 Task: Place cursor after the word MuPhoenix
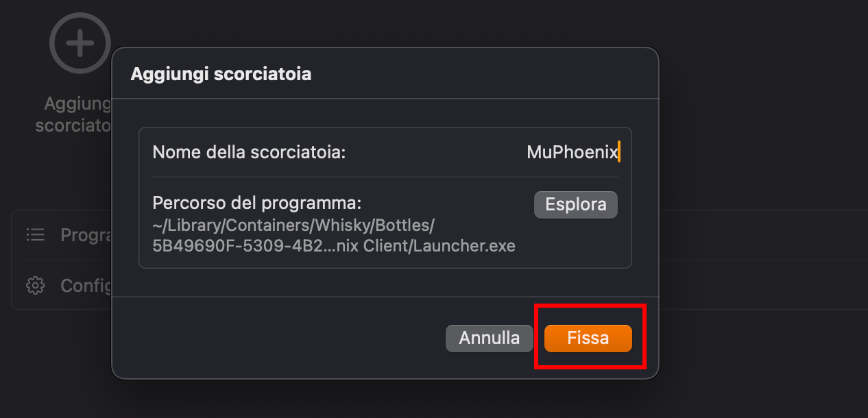(x=619, y=152)
